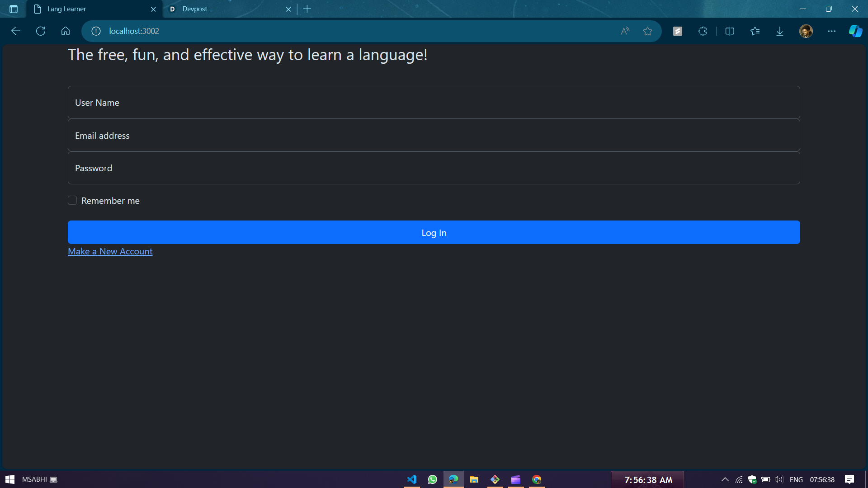Open the Favorites list icon
868x488 pixels.
point(755,31)
